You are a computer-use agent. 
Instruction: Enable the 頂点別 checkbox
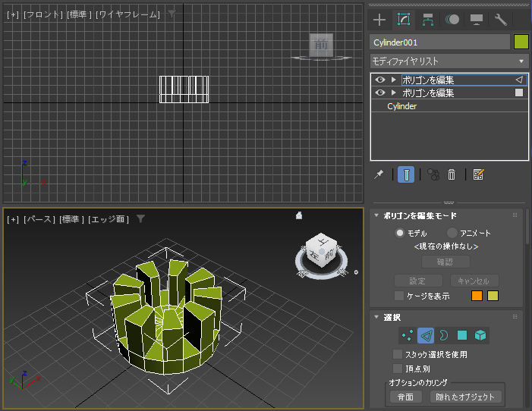point(398,369)
